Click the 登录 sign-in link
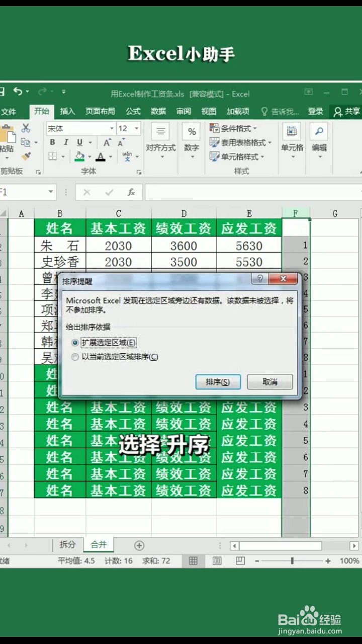The image size is (362, 644). coord(316,111)
